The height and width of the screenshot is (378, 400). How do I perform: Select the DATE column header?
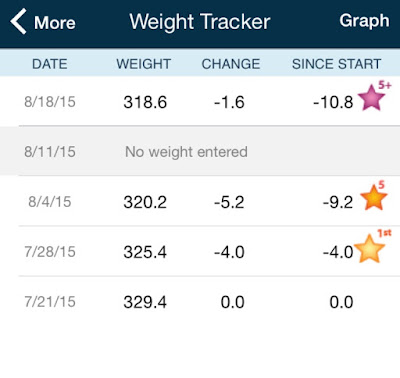click(50, 64)
